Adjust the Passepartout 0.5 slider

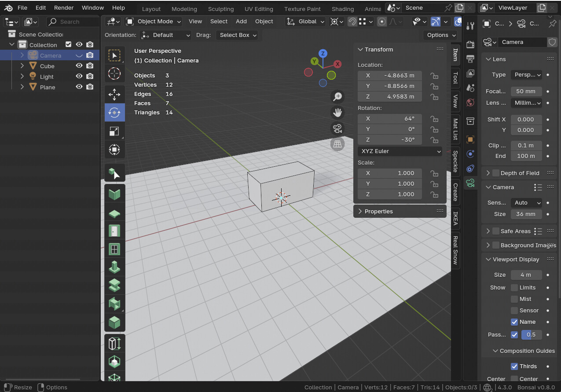point(532,335)
